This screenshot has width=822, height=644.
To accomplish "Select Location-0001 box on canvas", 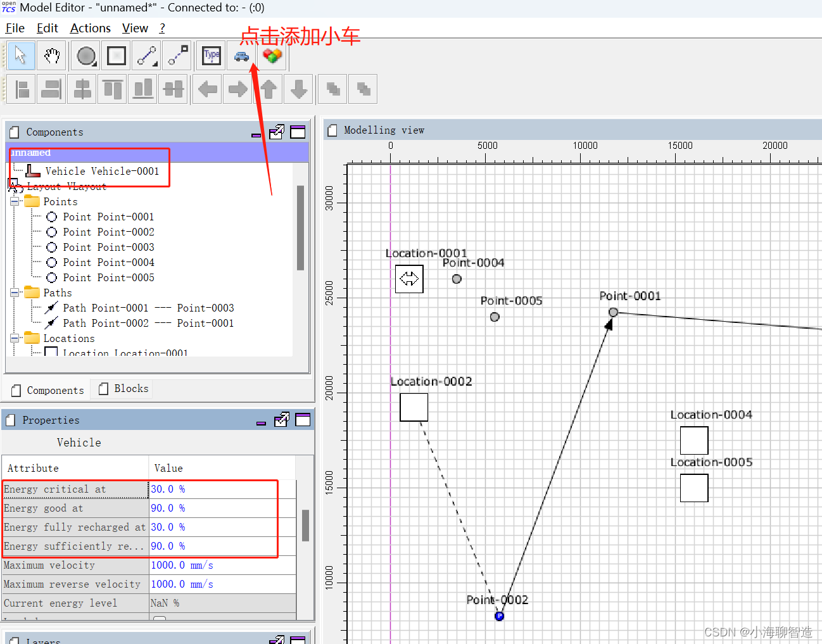I will (409, 279).
